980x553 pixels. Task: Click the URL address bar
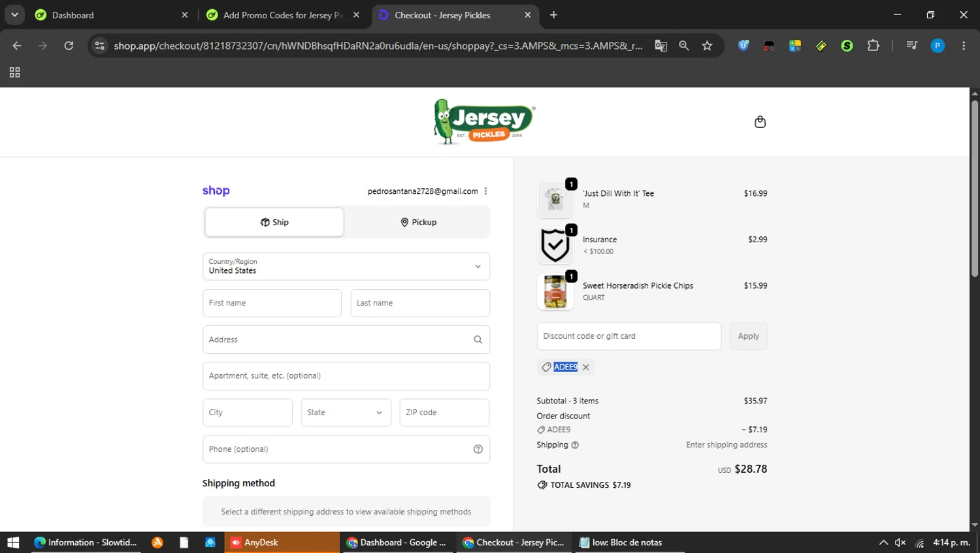point(378,46)
